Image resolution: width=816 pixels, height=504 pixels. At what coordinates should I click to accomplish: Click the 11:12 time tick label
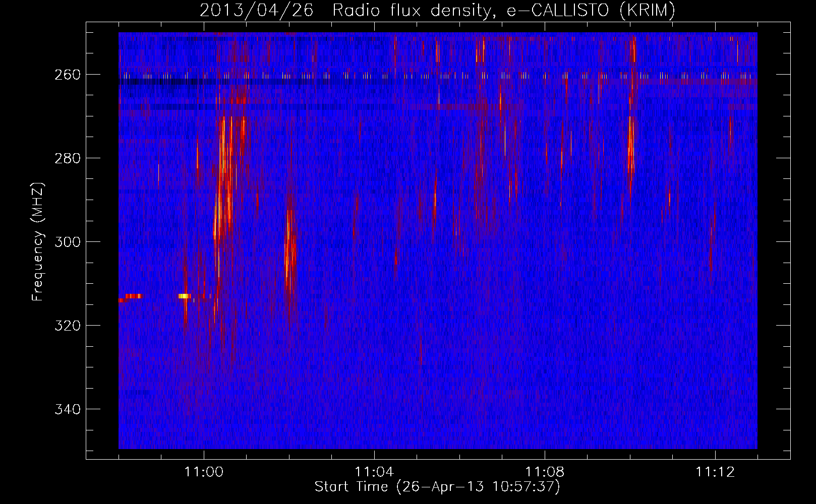tap(715, 472)
